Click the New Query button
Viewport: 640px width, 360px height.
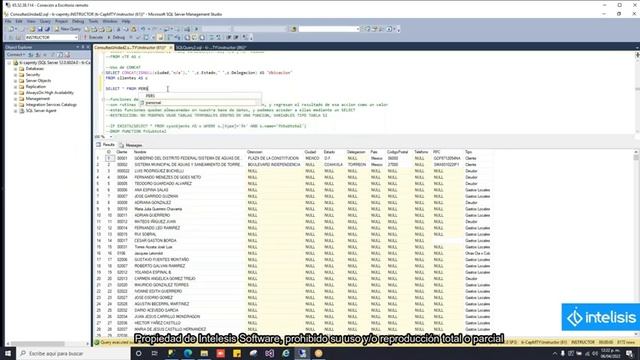click(x=68, y=29)
